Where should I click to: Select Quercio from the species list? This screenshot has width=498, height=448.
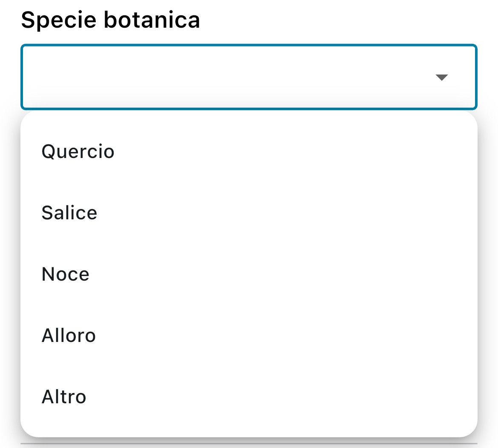coord(78,152)
